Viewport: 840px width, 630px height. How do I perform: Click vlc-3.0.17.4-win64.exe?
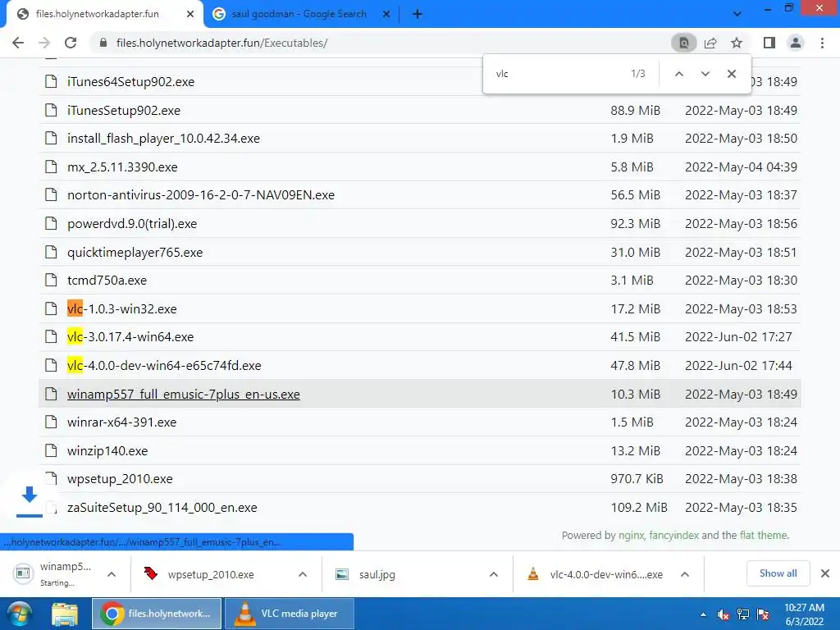click(x=130, y=337)
